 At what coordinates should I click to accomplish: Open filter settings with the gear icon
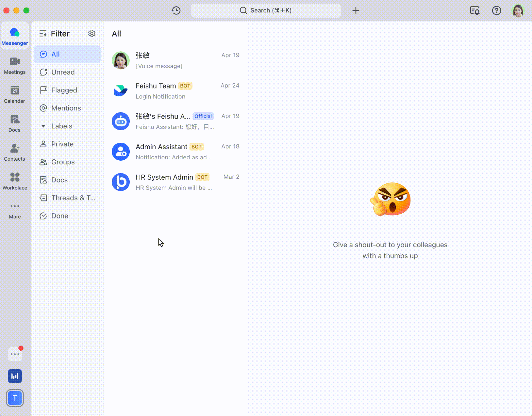[92, 33]
